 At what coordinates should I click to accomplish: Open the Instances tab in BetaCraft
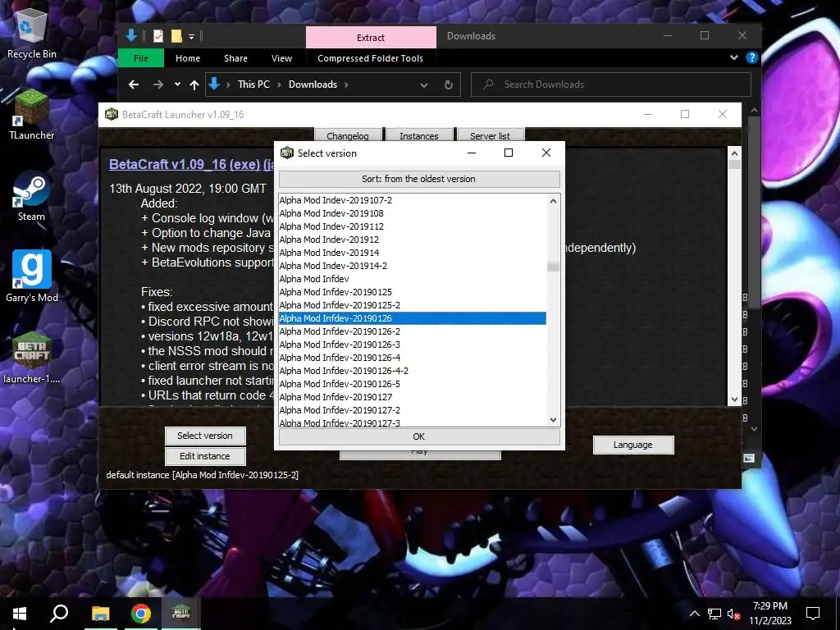419,135
